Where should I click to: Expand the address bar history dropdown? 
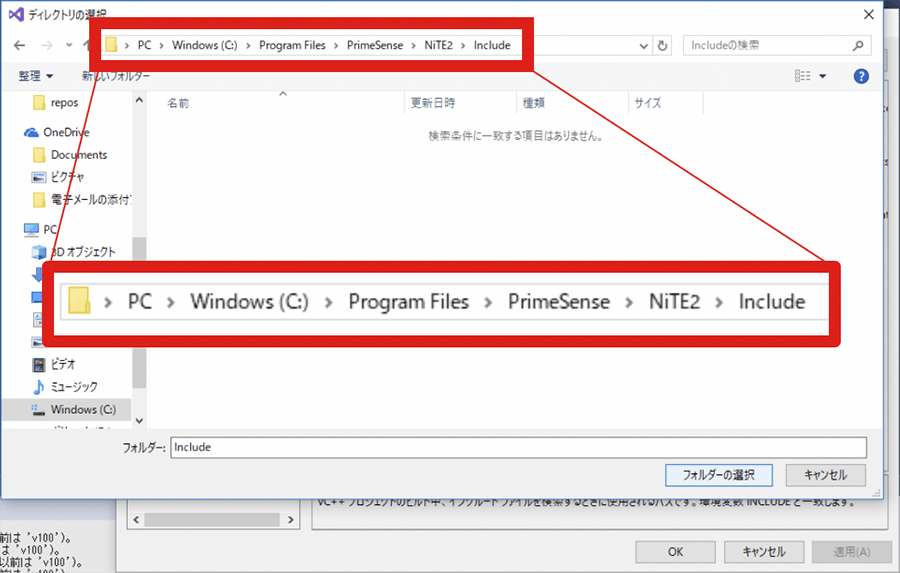[x=643, y=46]
